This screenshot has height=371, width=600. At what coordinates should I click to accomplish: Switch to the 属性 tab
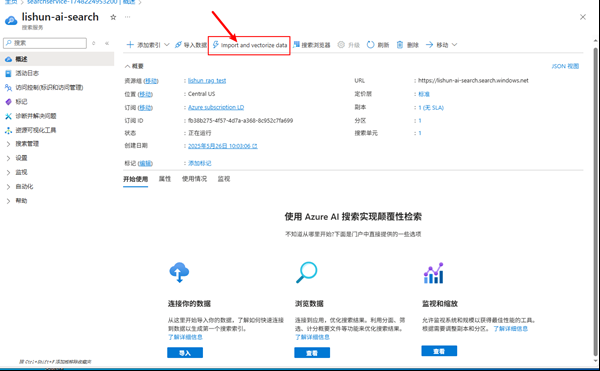pos(165,179)
